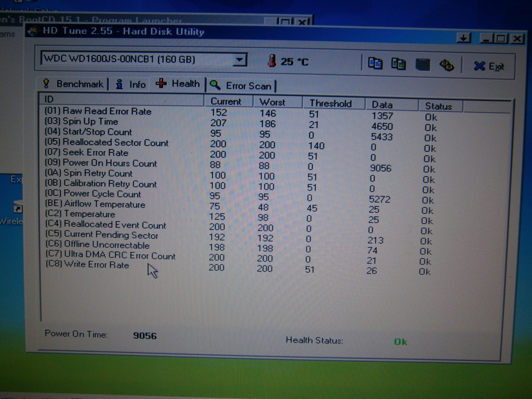Exit HD Tune with the Exit button

(x=489, y=66)
